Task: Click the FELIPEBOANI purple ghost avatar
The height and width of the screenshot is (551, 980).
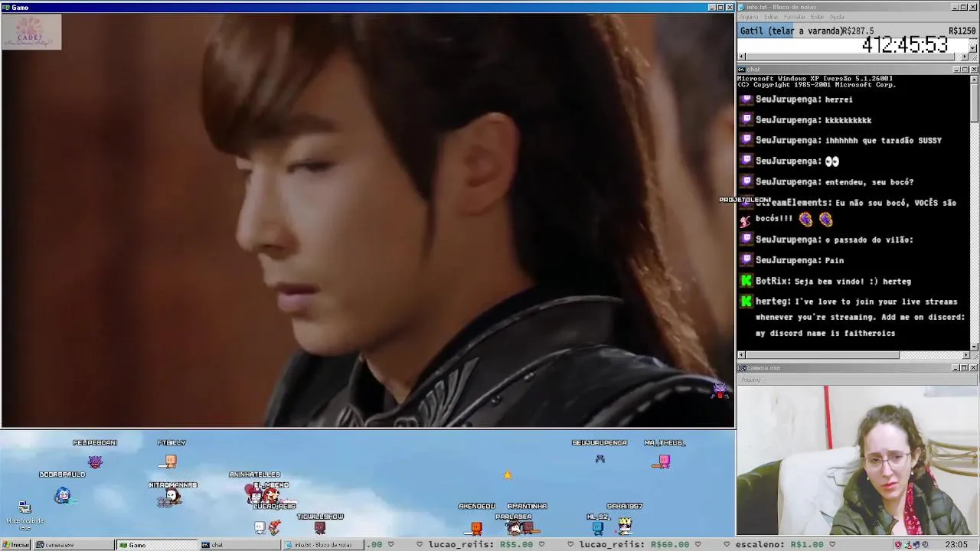Action: pyautogui.click(x=95, y=461)
